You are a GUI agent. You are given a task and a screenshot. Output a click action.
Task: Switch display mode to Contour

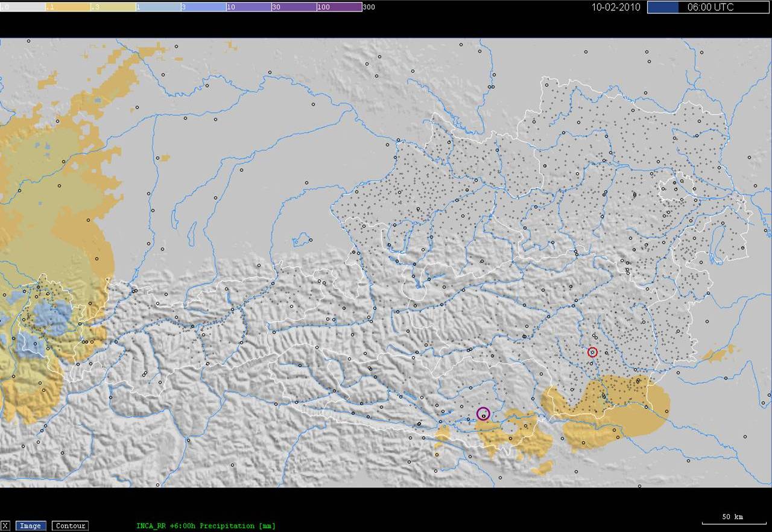[70, 526]
